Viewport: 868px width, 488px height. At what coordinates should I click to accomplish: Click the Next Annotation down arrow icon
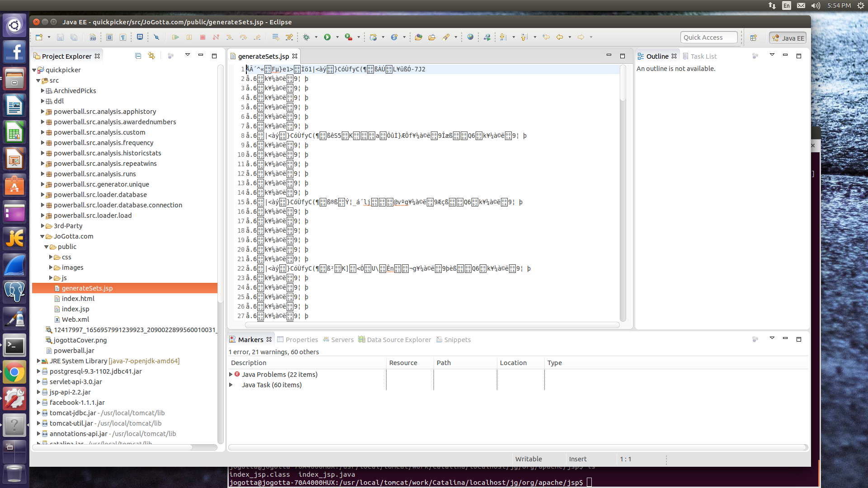[x=503, y=37]
